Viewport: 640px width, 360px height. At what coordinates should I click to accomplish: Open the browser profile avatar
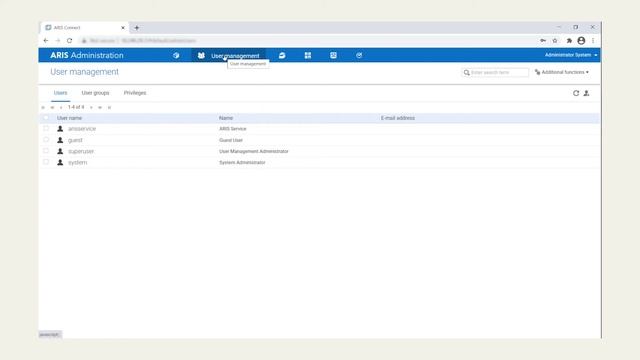pos(581,40)
